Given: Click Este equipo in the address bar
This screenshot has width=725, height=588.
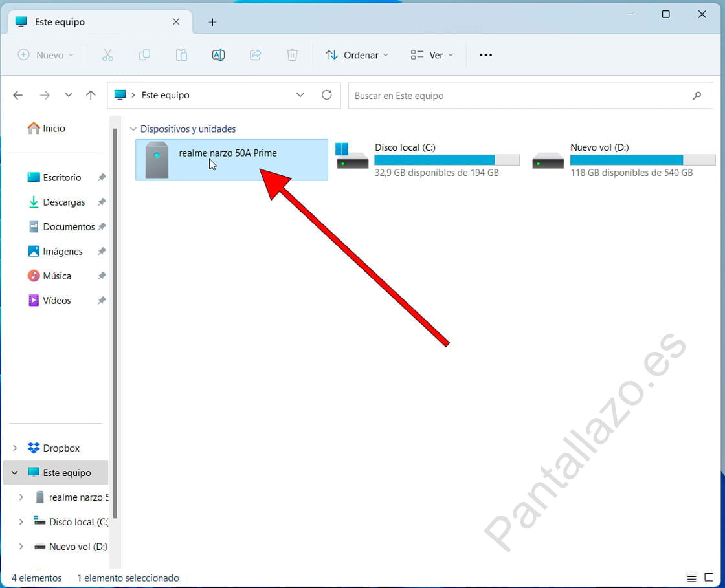Looking at the screenshot, I should 166,95.
